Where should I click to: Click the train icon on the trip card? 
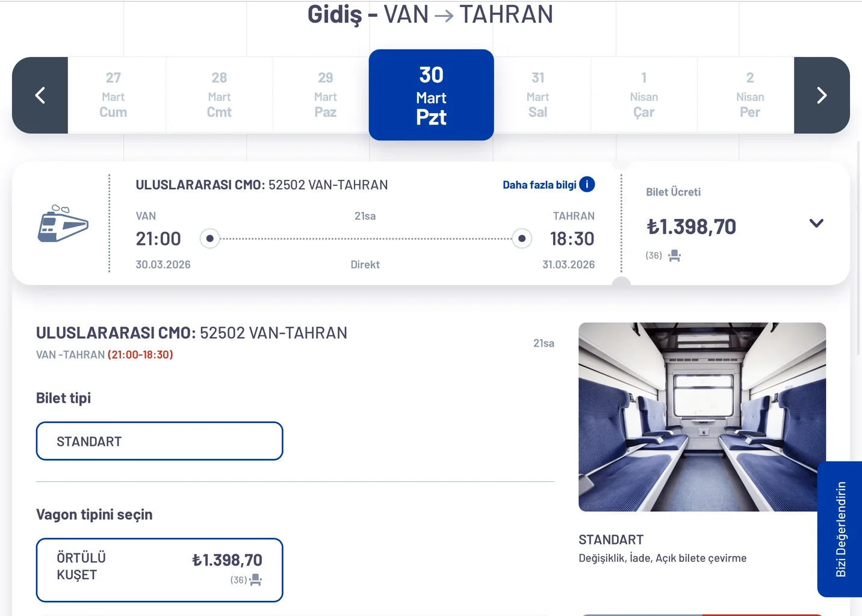63,224
